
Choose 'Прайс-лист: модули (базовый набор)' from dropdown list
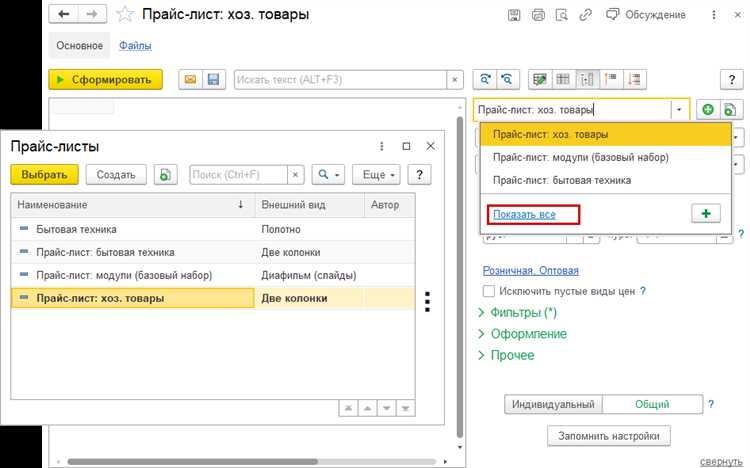pos(580,157)
